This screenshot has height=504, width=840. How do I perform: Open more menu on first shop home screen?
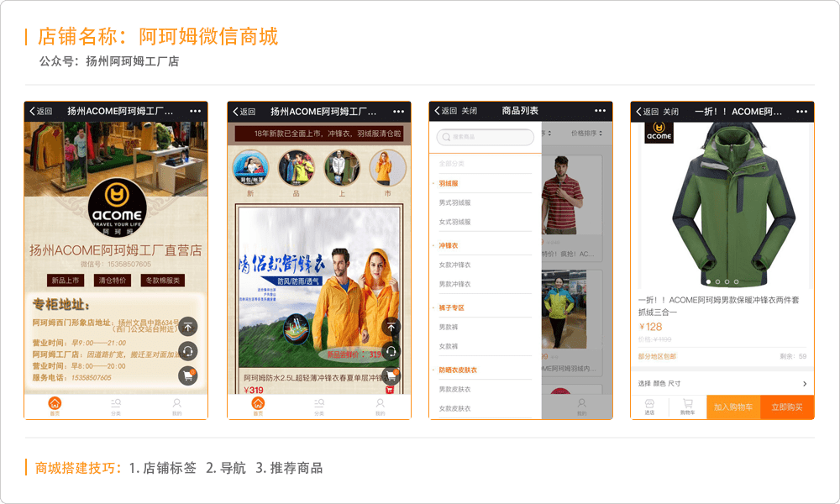(195, 112)
